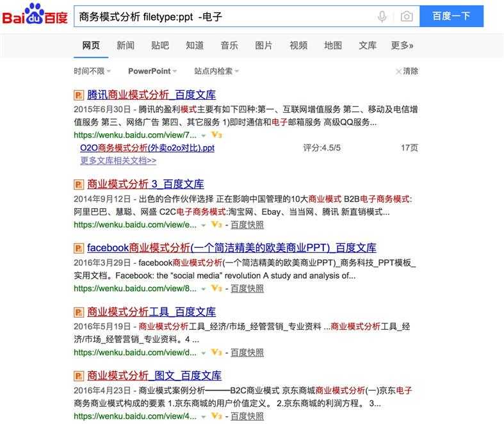Click V3 badge under 商业模式分析_图文 result
Image resolution: width=504 pixels, height=424 pixels.
[x=216, y=416]
